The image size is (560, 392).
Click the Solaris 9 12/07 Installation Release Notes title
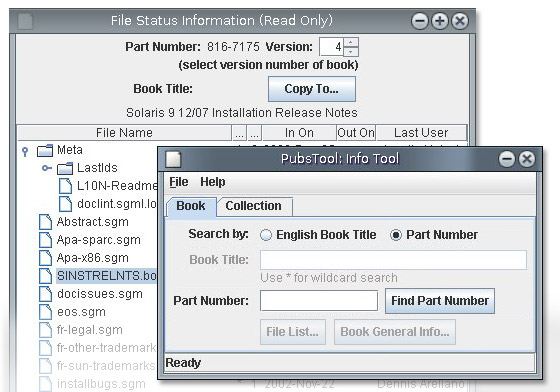(x=242, y=113)
